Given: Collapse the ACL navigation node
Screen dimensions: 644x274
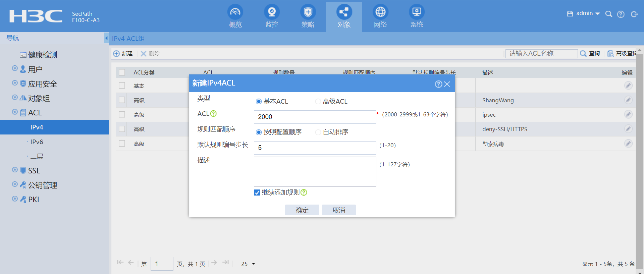Looking at the screenshot, I should [15, 112].
